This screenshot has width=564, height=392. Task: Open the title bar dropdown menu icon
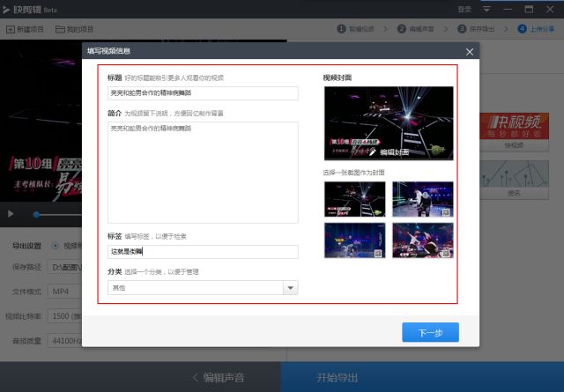(x=486, y=10)
